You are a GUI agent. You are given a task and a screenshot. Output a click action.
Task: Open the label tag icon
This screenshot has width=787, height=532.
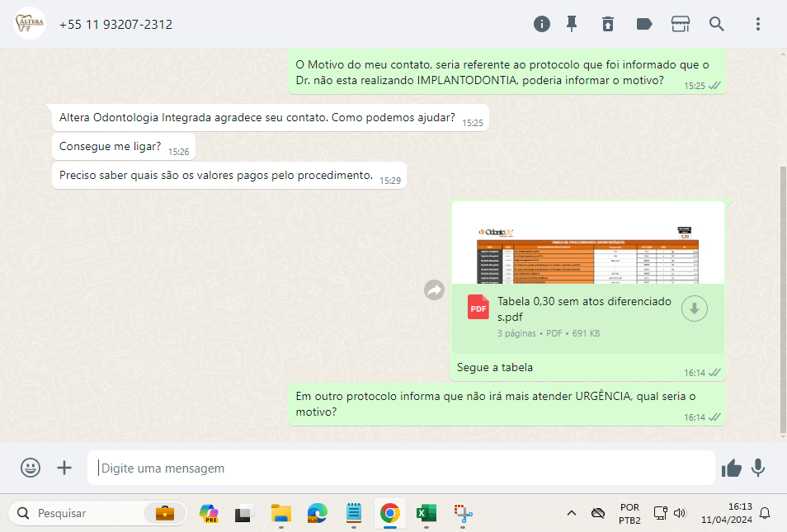(644, 24)
